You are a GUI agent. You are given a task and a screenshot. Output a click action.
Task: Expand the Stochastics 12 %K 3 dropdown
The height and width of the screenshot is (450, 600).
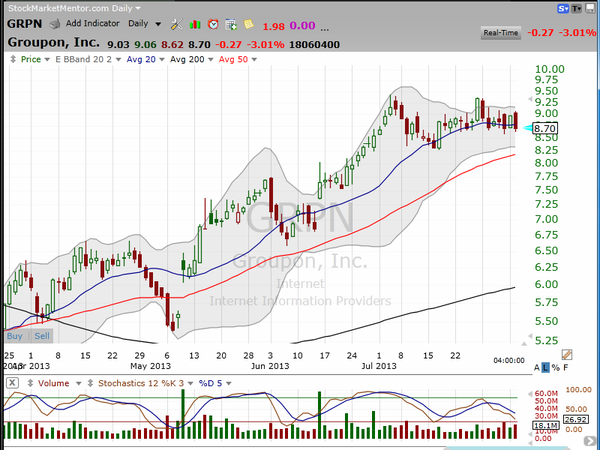coord(190,383)
